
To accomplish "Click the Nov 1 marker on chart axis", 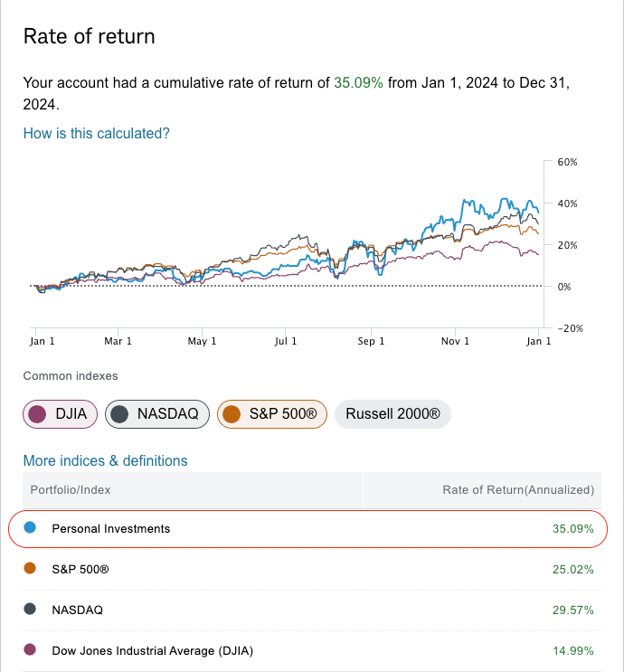I will pos(455,341).
